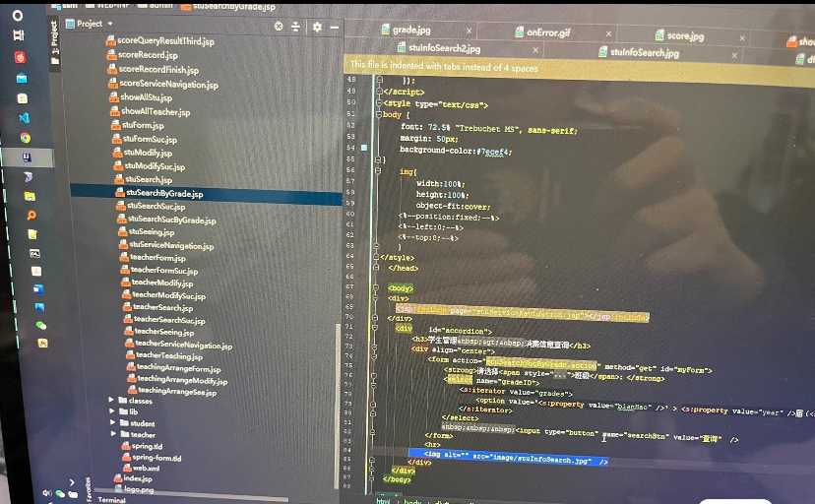Close the grade.jpg tab
The image size is (815, 504).
[469, 31]
